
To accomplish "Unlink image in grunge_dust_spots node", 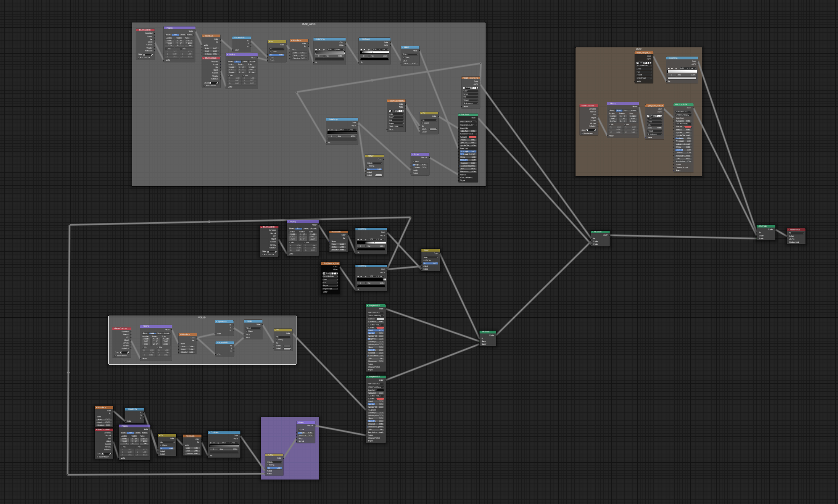I will coord(661,116).
